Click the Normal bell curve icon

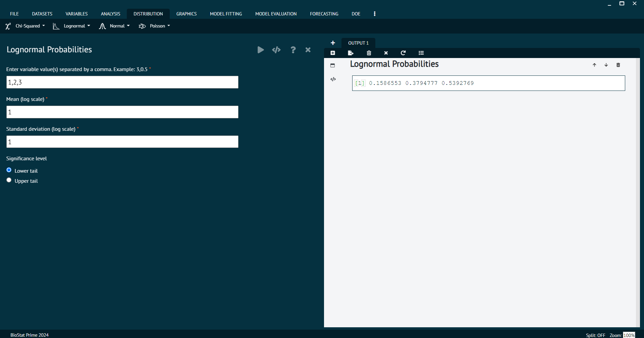102,26
